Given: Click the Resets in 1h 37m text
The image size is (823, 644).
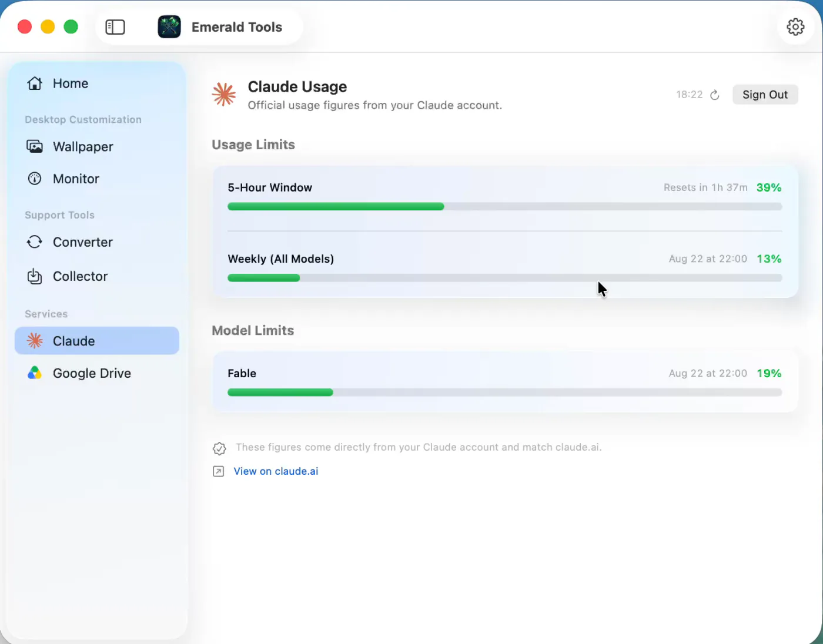Looking at the screenshot, I should (x=705, y=187).
